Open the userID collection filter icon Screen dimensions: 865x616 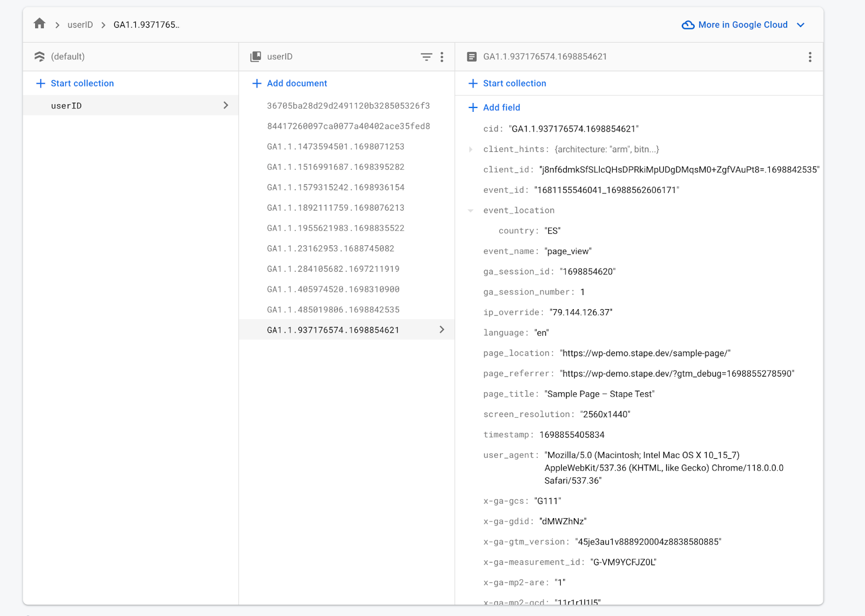[x=427, y=57]
